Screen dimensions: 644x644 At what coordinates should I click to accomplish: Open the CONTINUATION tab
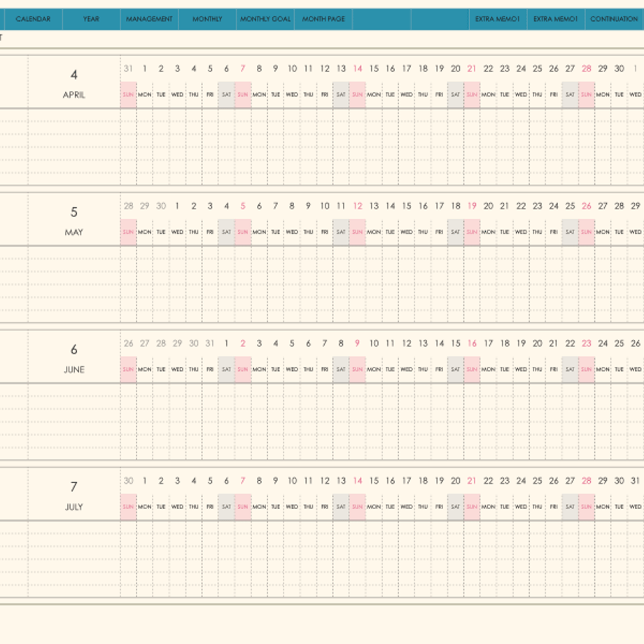[x=615, y=19]
